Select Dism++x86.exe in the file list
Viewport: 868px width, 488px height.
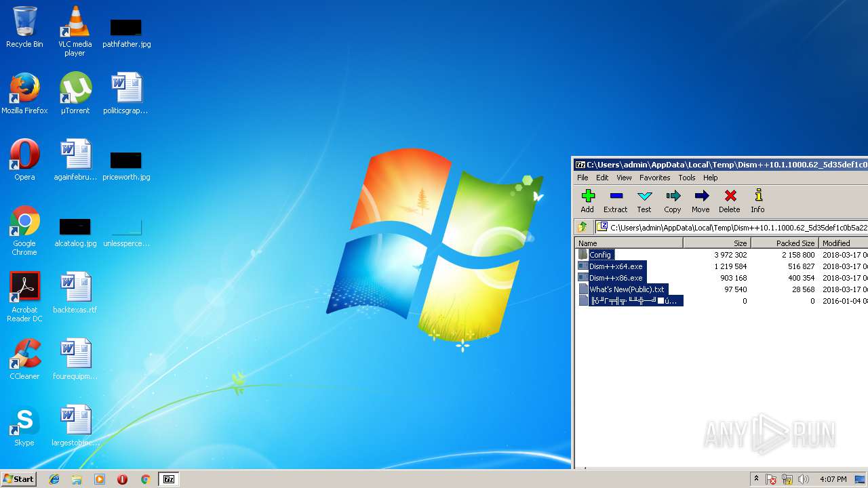[x=722, y=278]
